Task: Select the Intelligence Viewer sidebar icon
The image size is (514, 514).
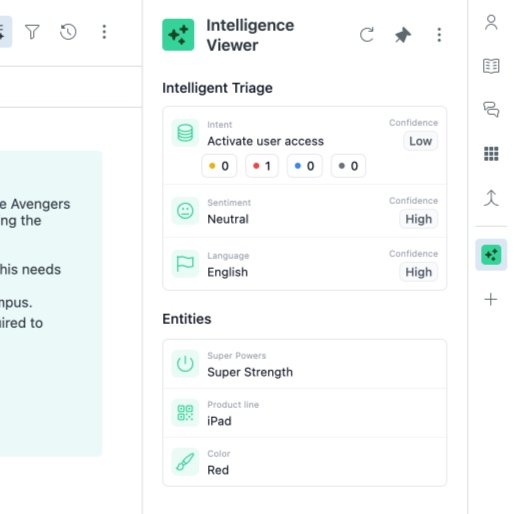Action: [x=491, y=255]
